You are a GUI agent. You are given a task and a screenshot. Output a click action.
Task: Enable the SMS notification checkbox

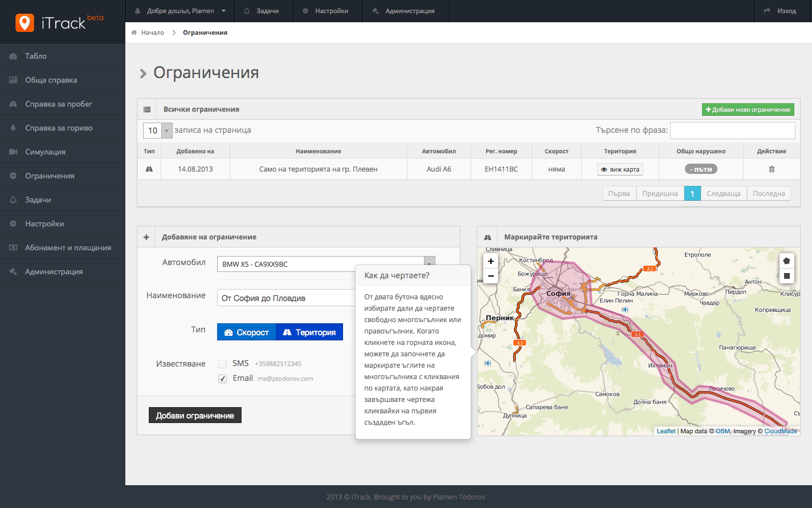(x=223, y=364)
